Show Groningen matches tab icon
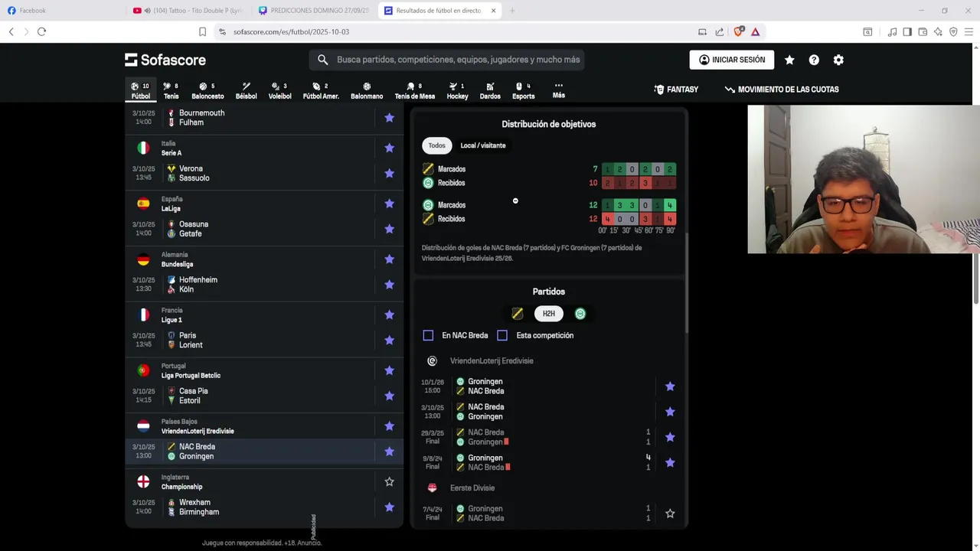Screen dimensions: 980x551 580,314
